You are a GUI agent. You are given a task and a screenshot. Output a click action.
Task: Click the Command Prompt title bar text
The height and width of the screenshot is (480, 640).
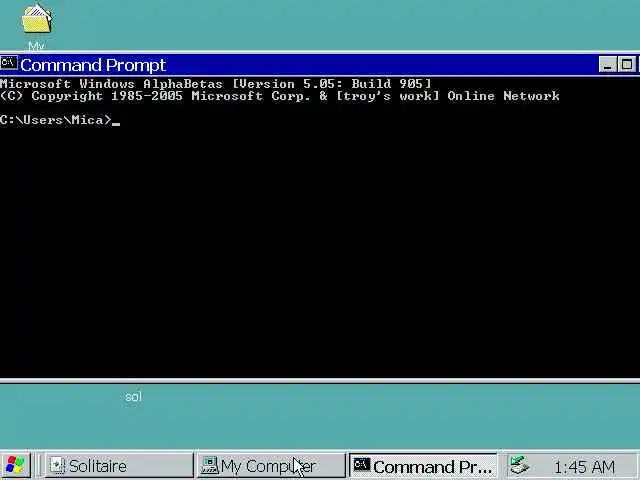pos(93,65)
